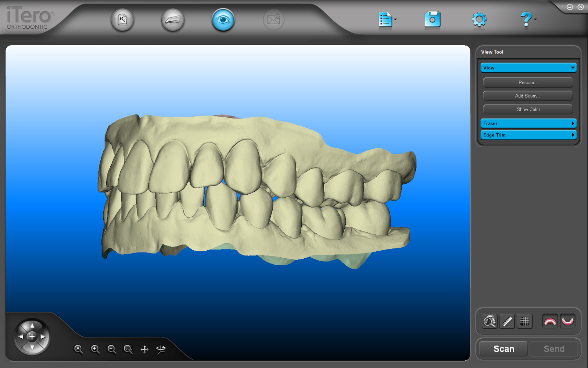The height and width of the screenshot is (368, 588).
Task: Click the greyed-out send envelope icon
Action: (273, 20)
